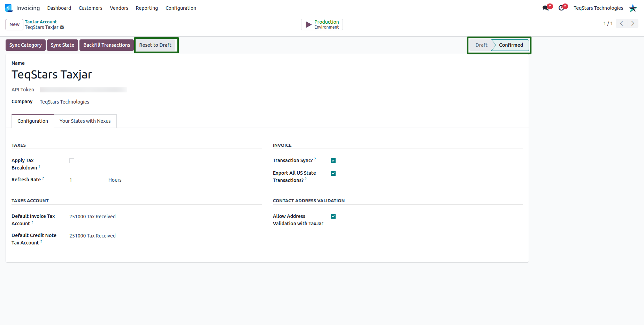The width and height of the screenshot is (644, 325).
Task: Show help tooltip for Refresh Rate
Action: (x=43, y=178)
